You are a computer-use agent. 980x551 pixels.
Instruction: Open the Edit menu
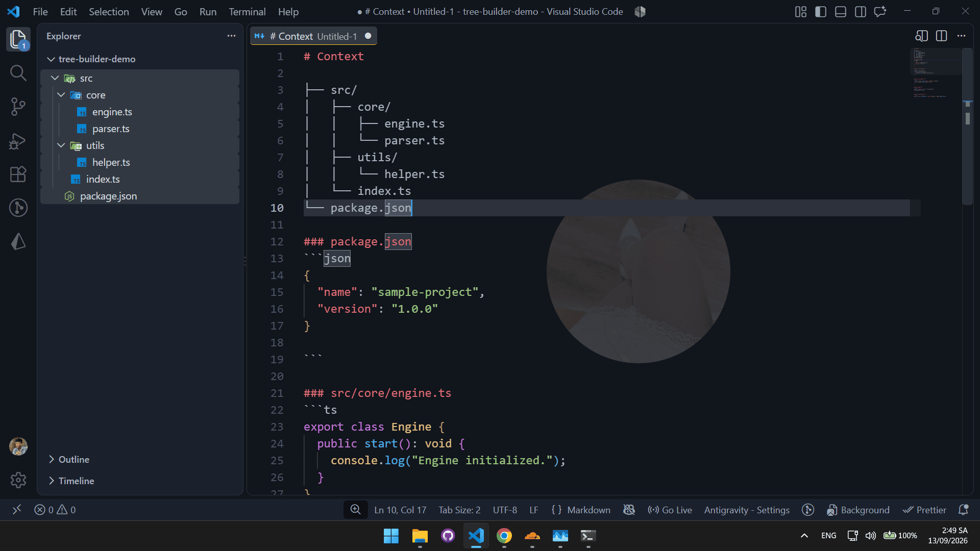[x=68, y=11]
